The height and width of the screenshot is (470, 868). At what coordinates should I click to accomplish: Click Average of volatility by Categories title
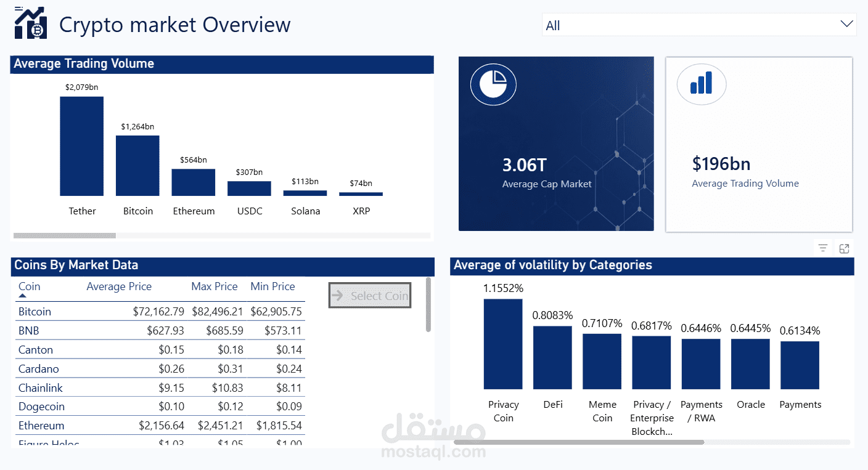[x=553, y=265]
